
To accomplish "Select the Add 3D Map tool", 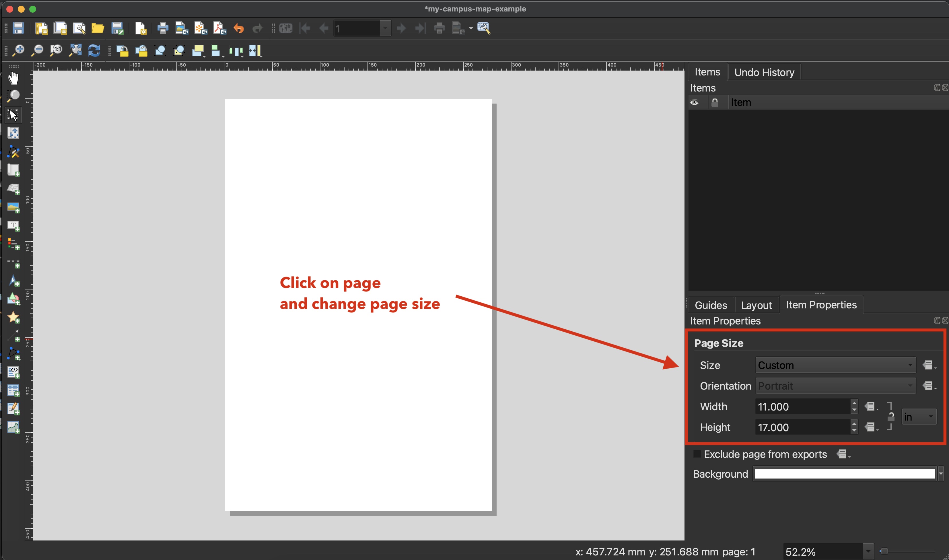I will 13,189.
